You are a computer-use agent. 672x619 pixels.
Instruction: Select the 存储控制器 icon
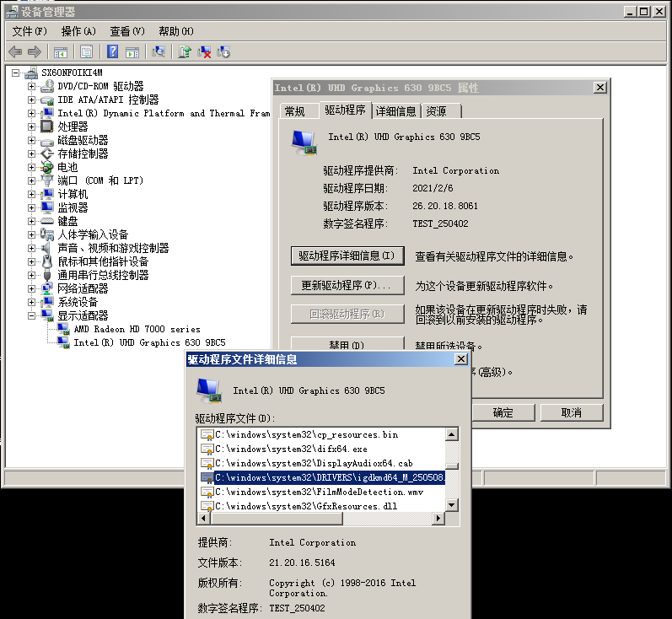(47, 153)
